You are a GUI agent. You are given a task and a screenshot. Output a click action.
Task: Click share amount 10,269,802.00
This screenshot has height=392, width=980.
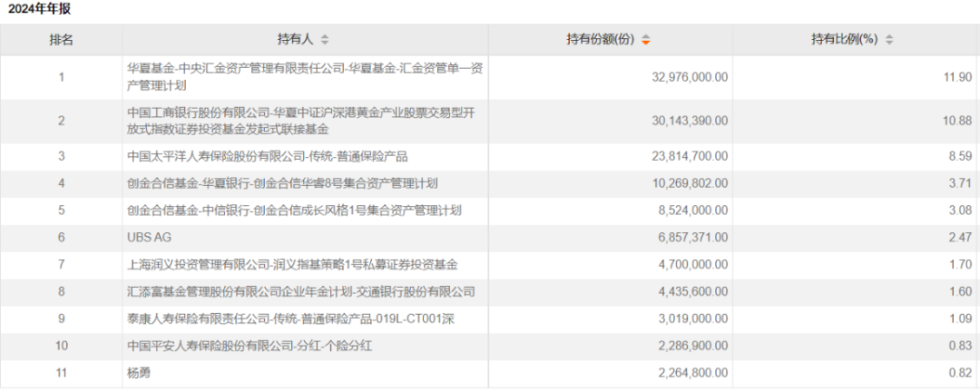click(689, 183)
